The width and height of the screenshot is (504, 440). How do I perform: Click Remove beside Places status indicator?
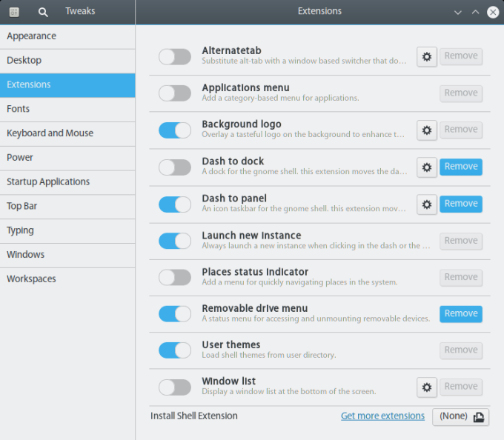click(x=461, y=278)
